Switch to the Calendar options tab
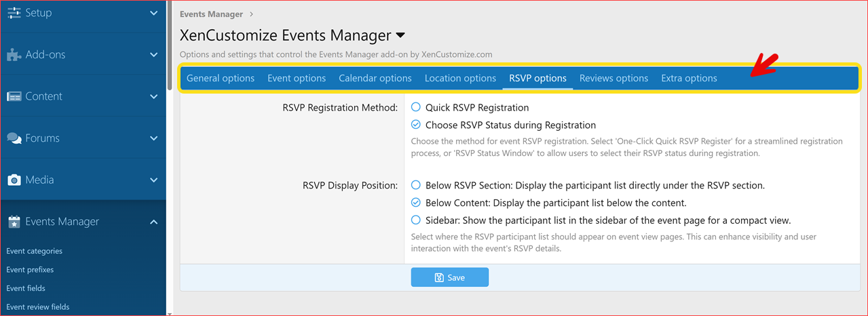 click(x=375, y=78)
